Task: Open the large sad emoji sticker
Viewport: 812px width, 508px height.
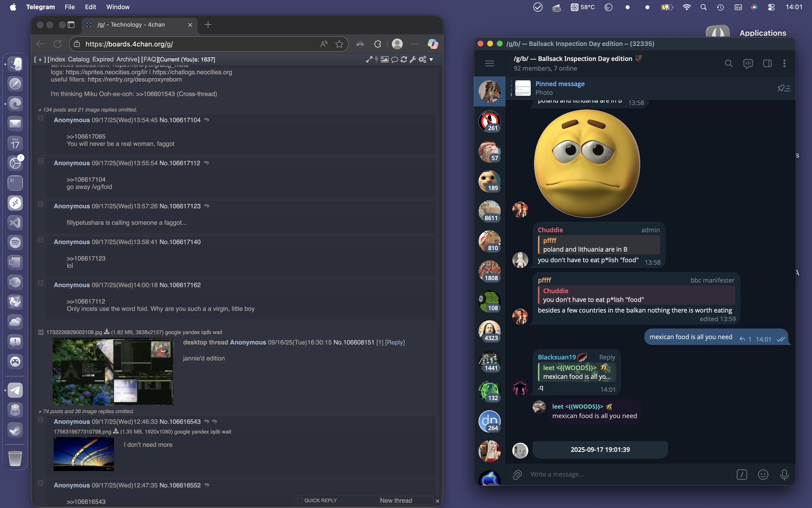Action: point(587,164)
